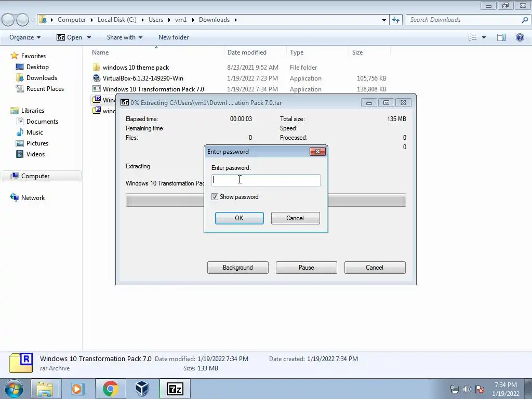The height and width of the screenshot is (399, 532).
Task: Expand the address bar history dropdown
Action: (384, 20)
